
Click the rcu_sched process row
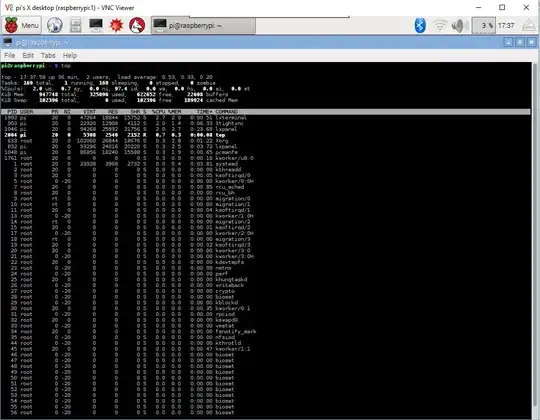[265, 187]
